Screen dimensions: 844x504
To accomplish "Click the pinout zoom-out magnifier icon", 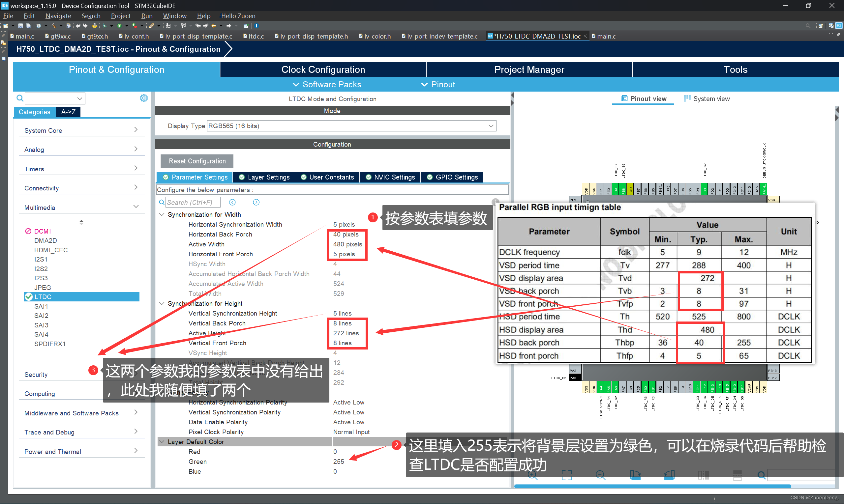I will tap(601, 475).
